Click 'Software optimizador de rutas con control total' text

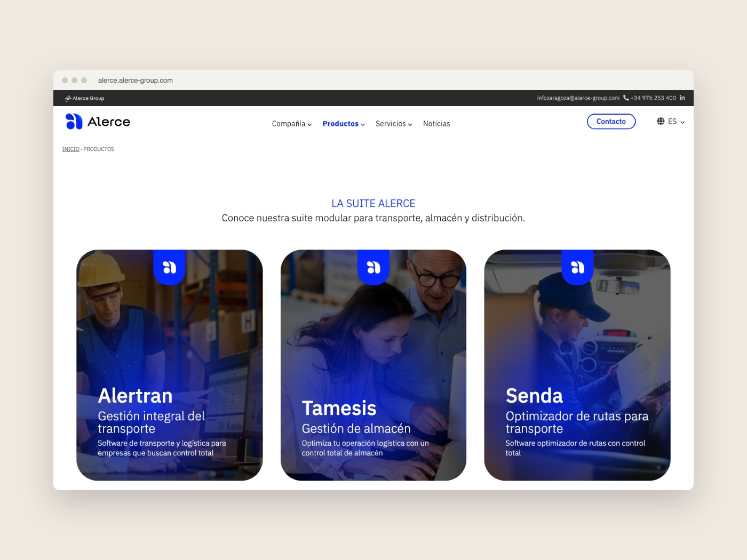pos(575,448)
